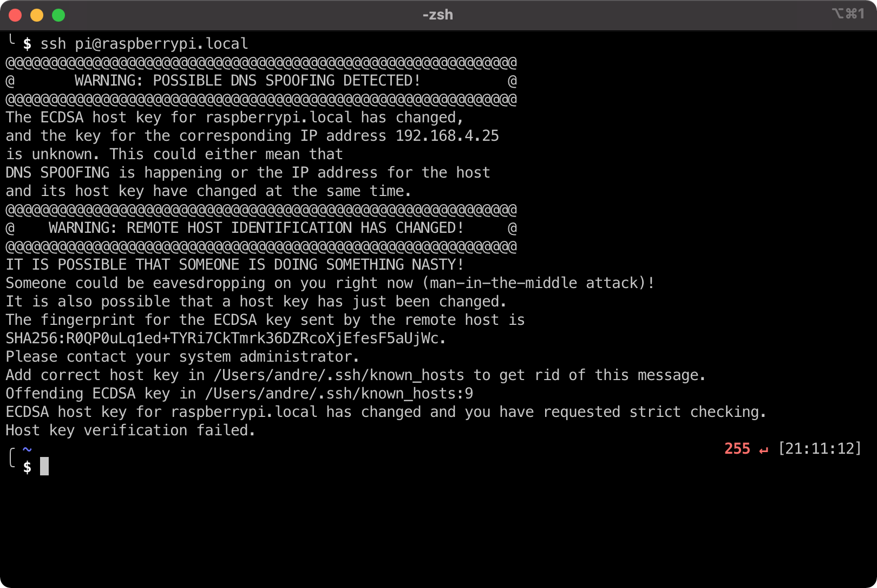
Task: Click the ssh pi@raspberrypi.local command text
Action: (144, 44)
